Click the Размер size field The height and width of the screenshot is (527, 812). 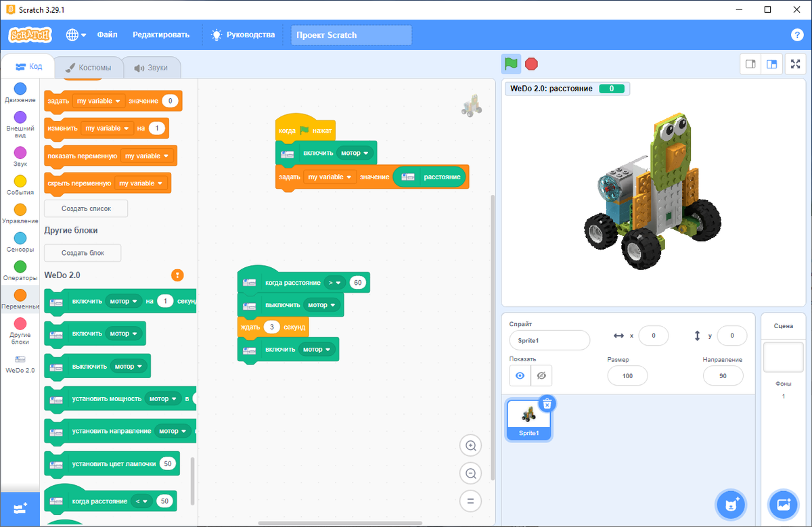pyautogui.click(x=627, y=375)
